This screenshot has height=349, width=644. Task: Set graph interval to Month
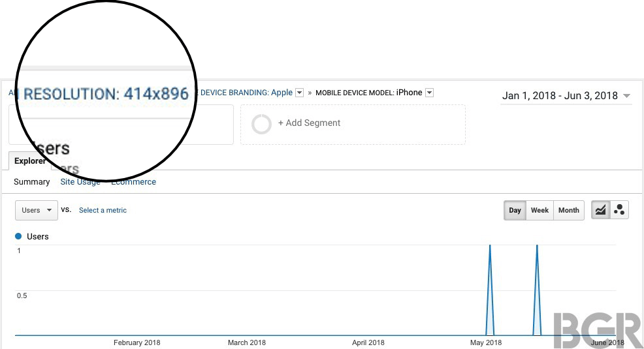[x=568, y=210]
